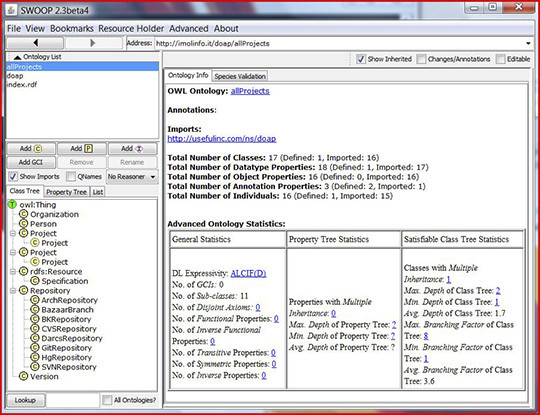540x415 pixels.
Task: Toggle the Show Inherited checkbox
Action: 361,59
